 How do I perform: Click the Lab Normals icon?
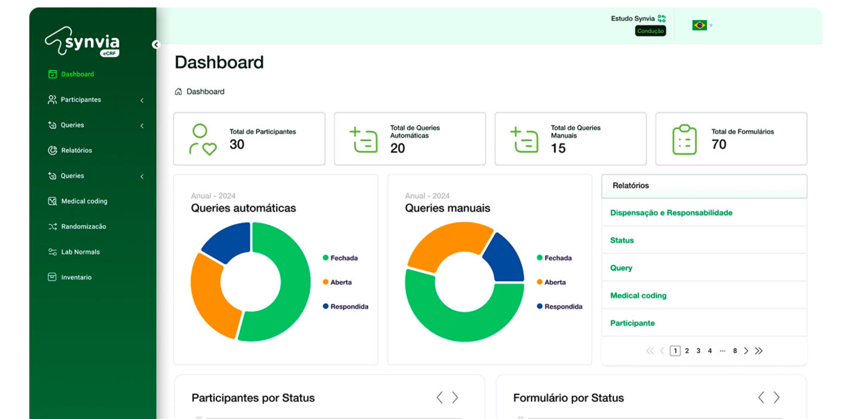tap(51, 252)
